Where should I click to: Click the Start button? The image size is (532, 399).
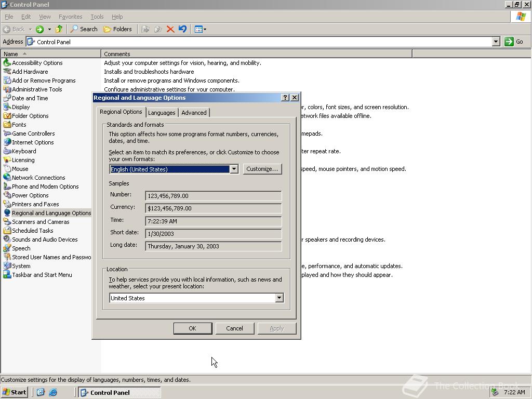pos(14,393)
